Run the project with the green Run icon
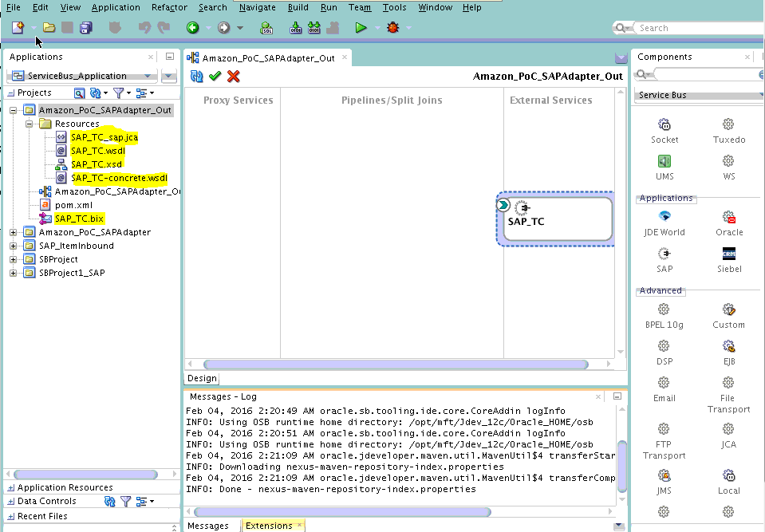The image size is (765, 532). tap(361, 27)
